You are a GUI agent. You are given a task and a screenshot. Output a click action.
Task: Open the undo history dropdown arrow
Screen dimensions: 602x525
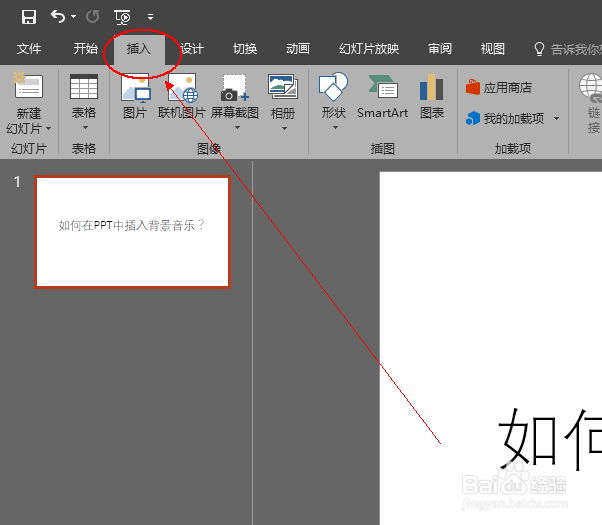pyautogui.click(x=73, y=17)
